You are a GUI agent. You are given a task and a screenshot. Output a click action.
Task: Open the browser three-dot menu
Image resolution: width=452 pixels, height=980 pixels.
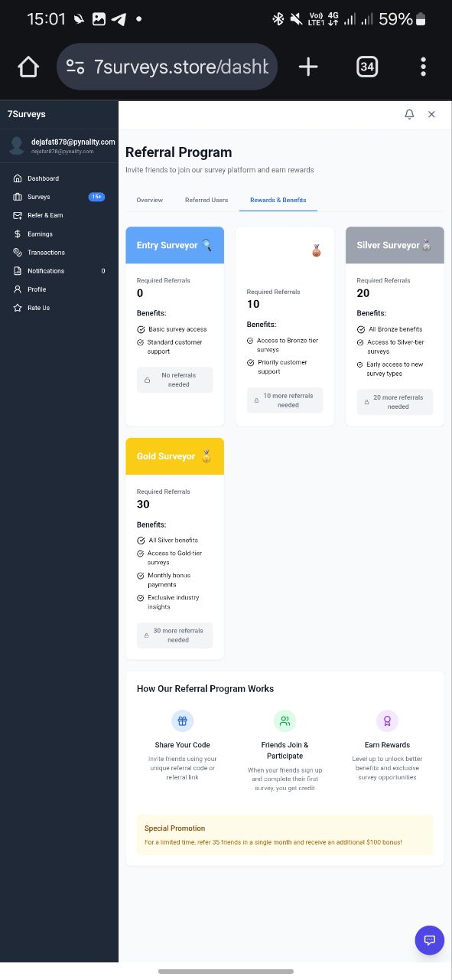tap(423, 67)
